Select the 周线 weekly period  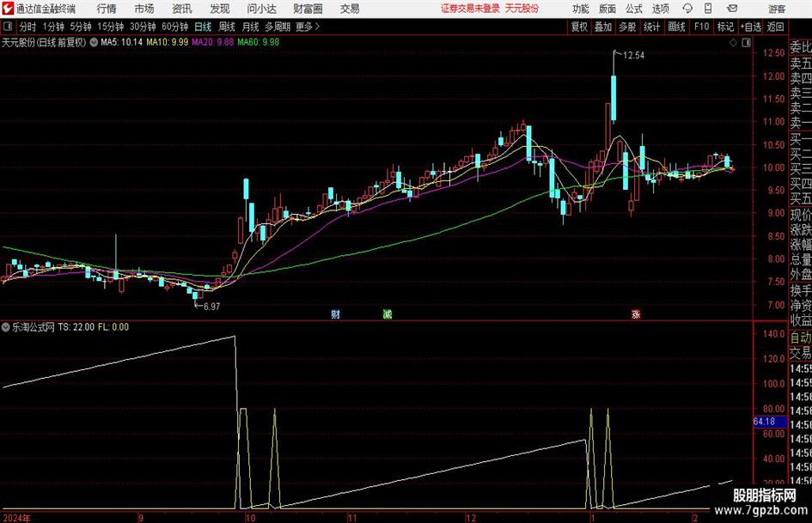tap(227, 27)
